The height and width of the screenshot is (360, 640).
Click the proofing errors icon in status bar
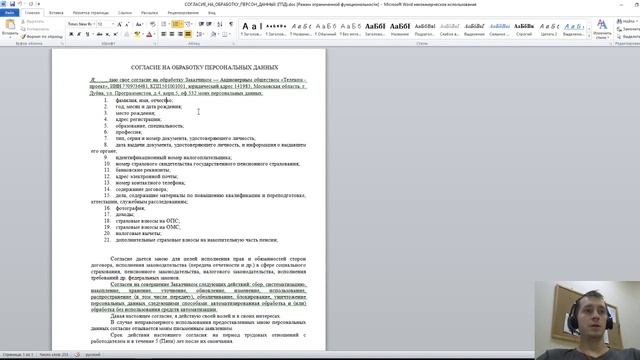click(77, 355)
